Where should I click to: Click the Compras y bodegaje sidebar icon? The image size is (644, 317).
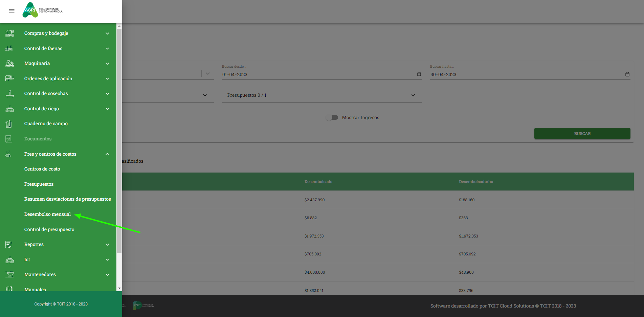[x=10, y=33]
